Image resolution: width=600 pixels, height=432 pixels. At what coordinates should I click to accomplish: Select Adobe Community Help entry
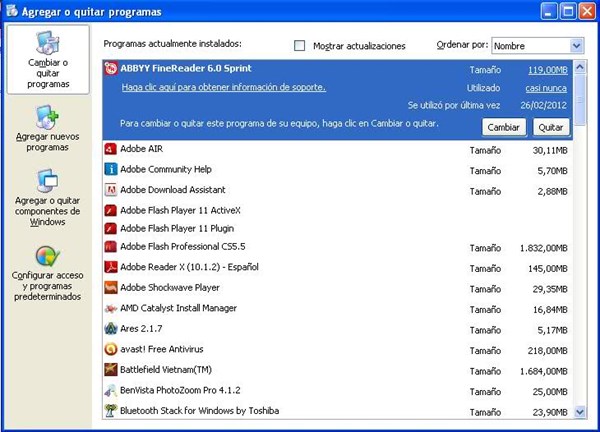[166, 169]
